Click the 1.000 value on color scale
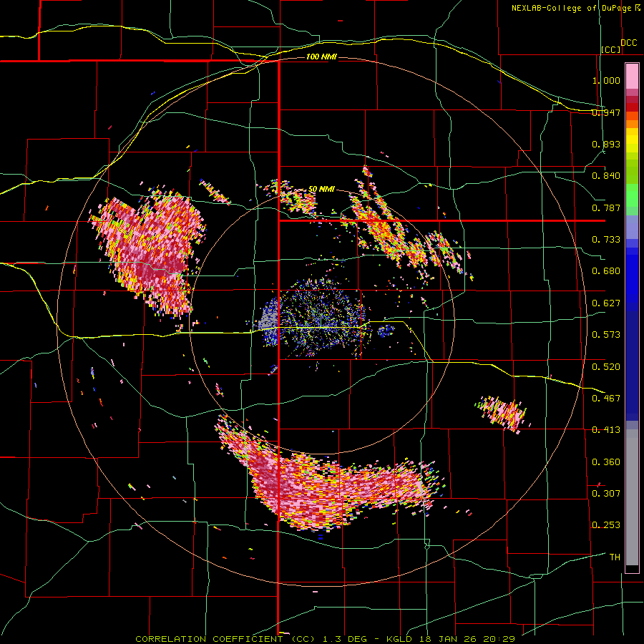Screen dimensions: 644x644 click(606, 80)
